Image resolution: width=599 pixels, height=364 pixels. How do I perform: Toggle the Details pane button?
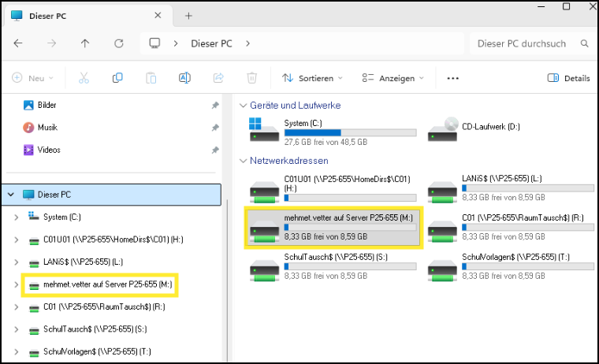pos(568,78)
